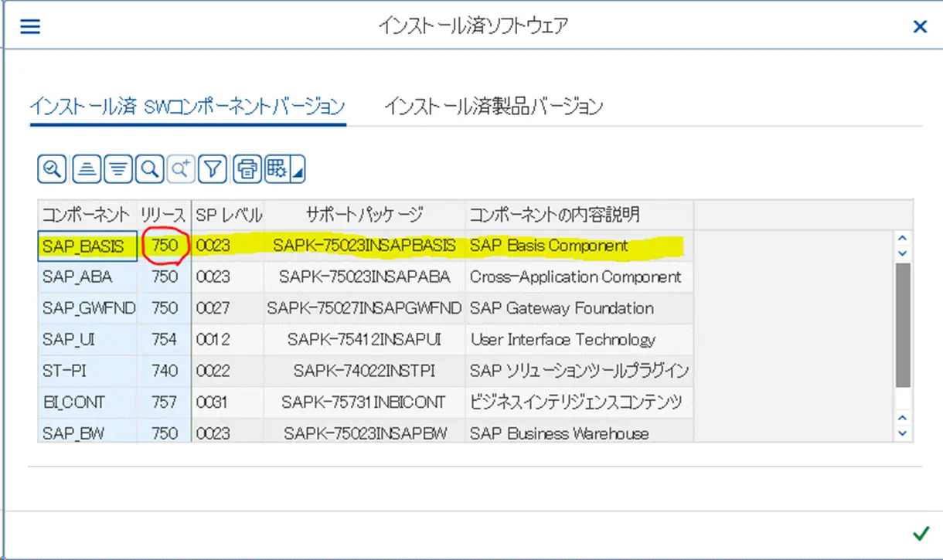943x560 pixels.
Task: Click the top scroll-up arrow of table
Action: point(902,238)
